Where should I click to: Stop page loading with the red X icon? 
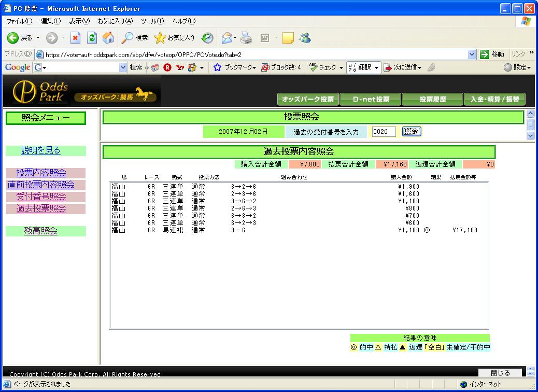75,38
